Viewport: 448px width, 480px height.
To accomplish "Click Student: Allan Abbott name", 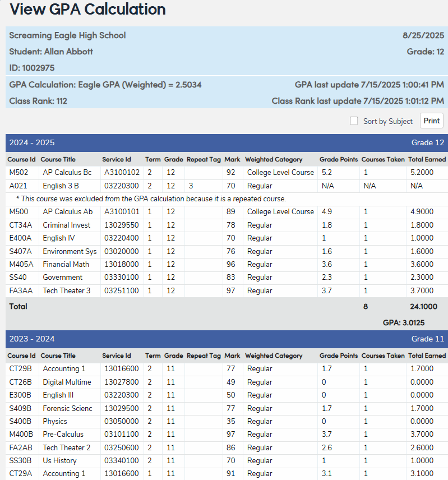I will [x=51, y=52].
